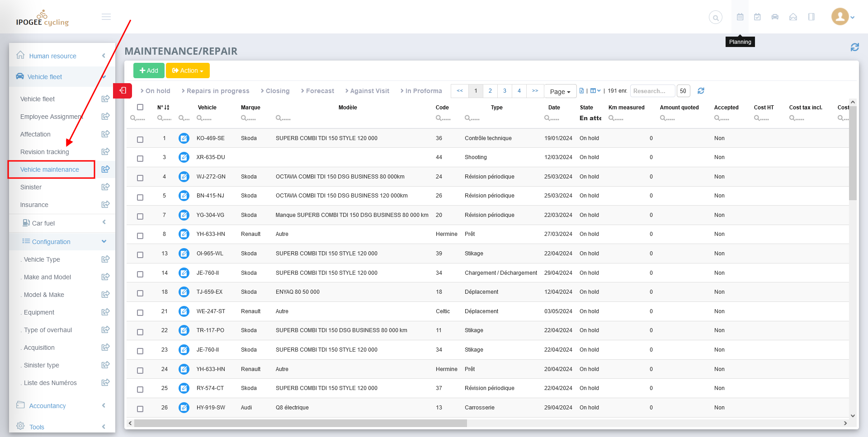The height and width of the screenshot is (437, 868).
Task: Check the row for YG-304-VG
Action: [x=140, y=216]
